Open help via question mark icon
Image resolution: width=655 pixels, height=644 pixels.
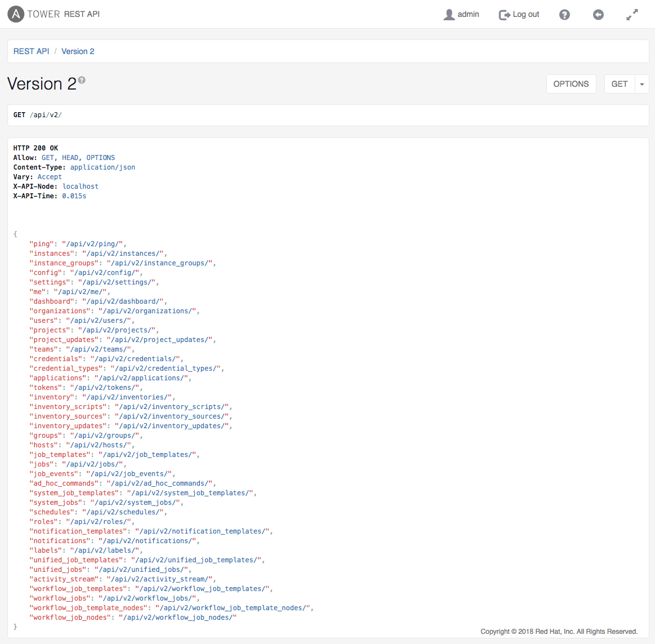point(564,15)
